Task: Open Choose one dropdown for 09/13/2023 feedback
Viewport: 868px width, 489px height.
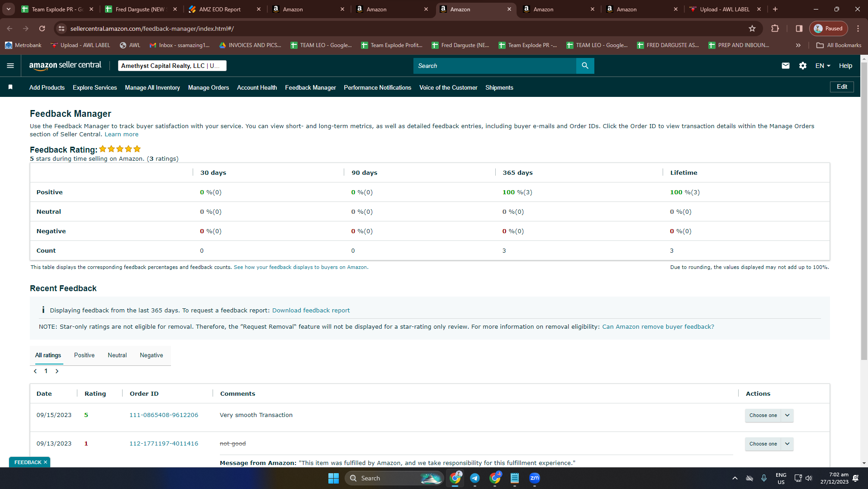Action: click(769, 444)
